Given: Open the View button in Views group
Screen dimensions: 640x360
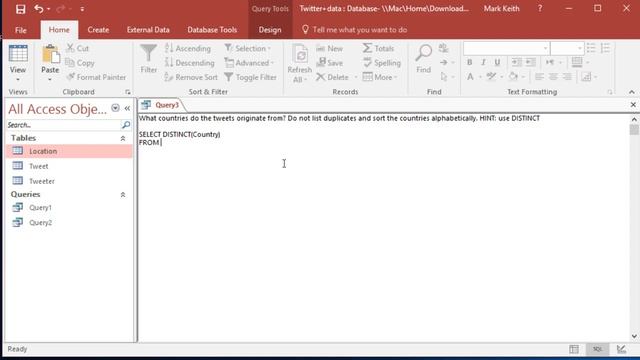Looking at the screenshot, I should [x=18, y=63].
